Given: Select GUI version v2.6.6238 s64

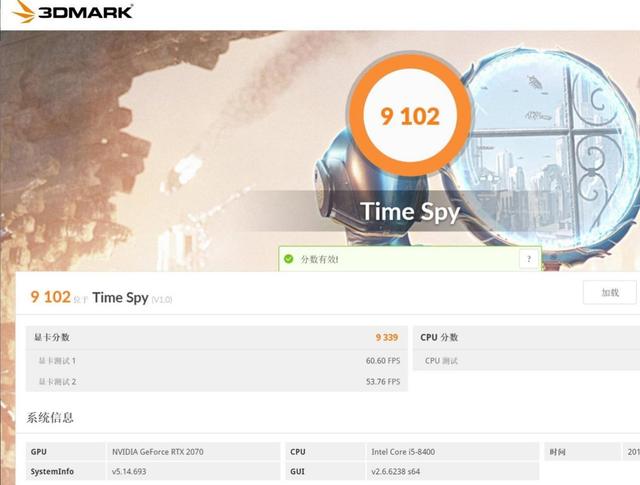Looking at the screenshot, I should (396, 471).
